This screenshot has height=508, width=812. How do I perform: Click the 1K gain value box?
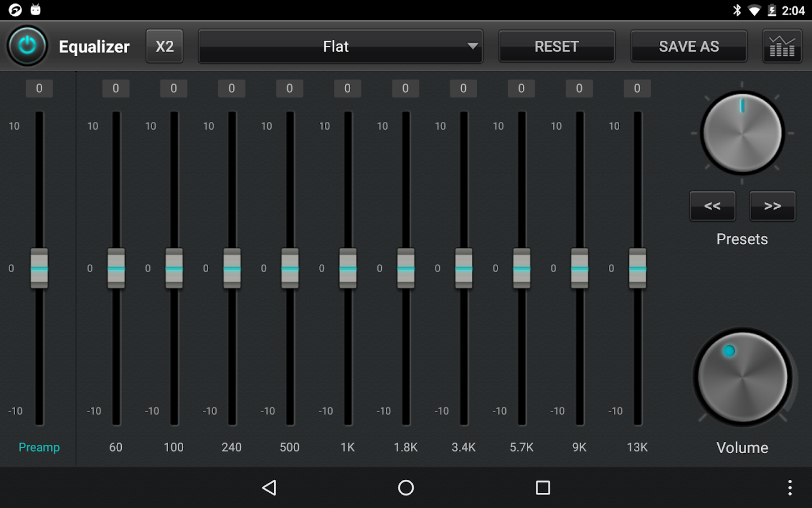(347, 88)
